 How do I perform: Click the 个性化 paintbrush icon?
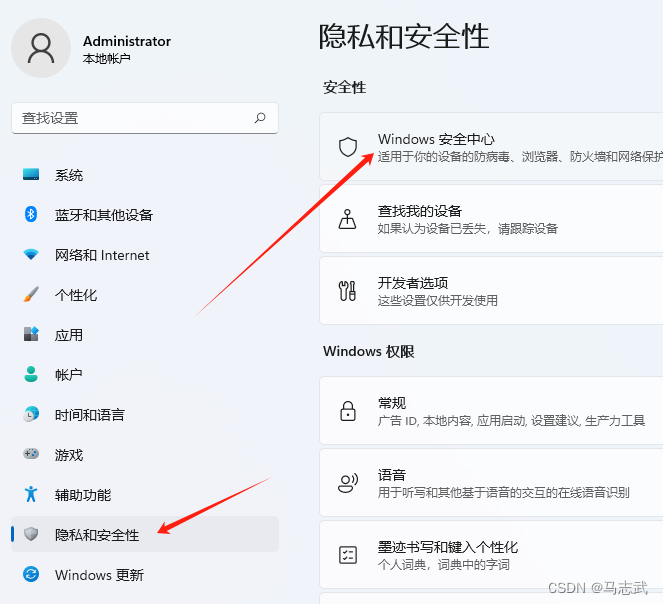(x=31, y=294)
